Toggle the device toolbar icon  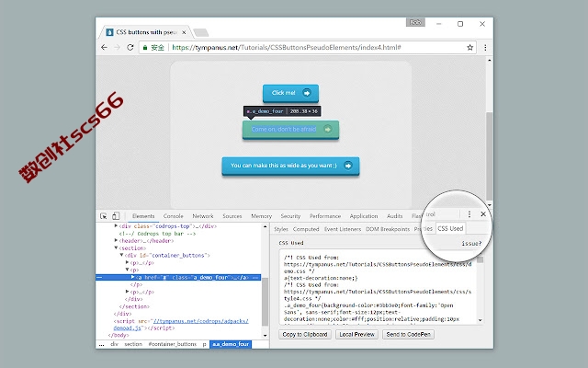click(x=116, y=216)
